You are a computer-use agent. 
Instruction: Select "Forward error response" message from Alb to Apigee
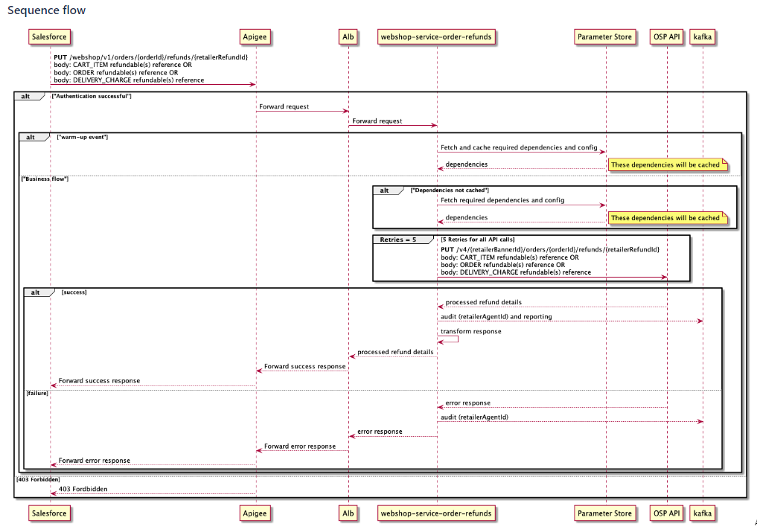(x=300, y=446)
